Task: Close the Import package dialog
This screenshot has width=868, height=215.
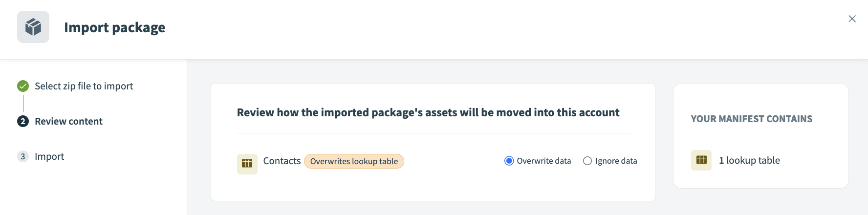Action: [852, 19]
